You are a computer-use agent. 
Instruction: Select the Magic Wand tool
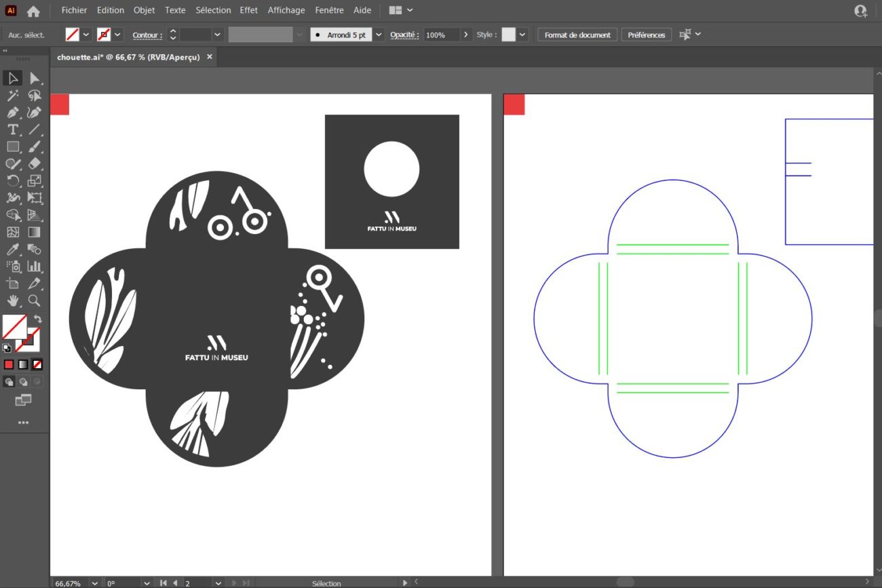pos(13,96)
